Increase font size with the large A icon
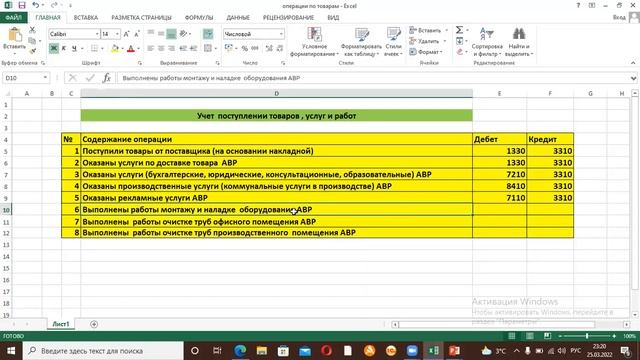Viewport: 640px width, 360px height. tap(126, 34)
